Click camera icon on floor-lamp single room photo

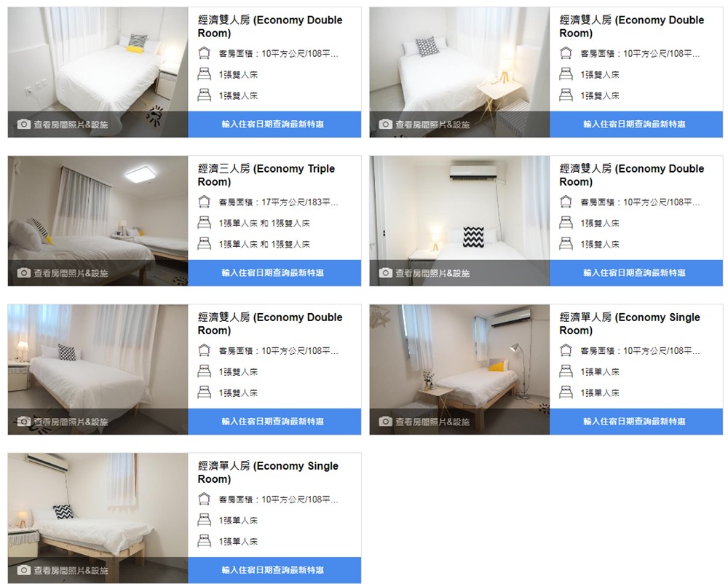[x=385, y=422]
